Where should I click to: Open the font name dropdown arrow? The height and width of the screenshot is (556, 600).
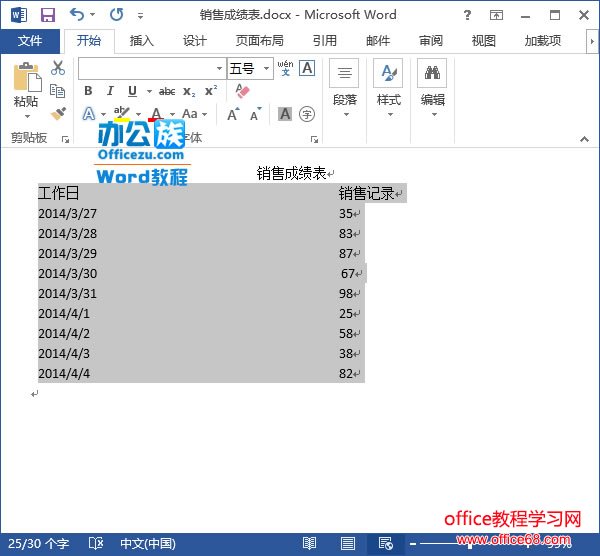[219, 68]
